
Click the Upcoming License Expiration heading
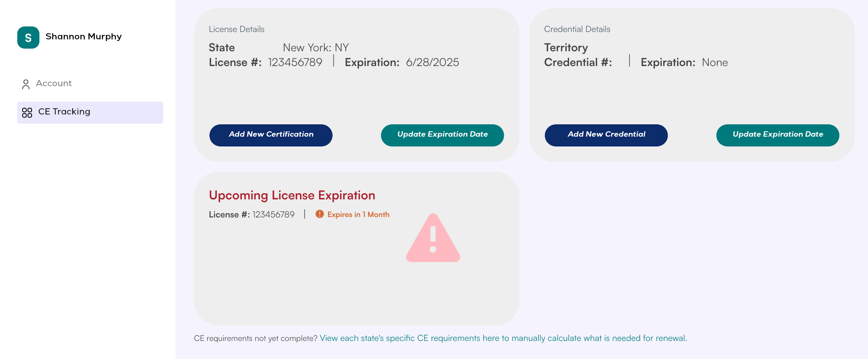pos(292,195)
